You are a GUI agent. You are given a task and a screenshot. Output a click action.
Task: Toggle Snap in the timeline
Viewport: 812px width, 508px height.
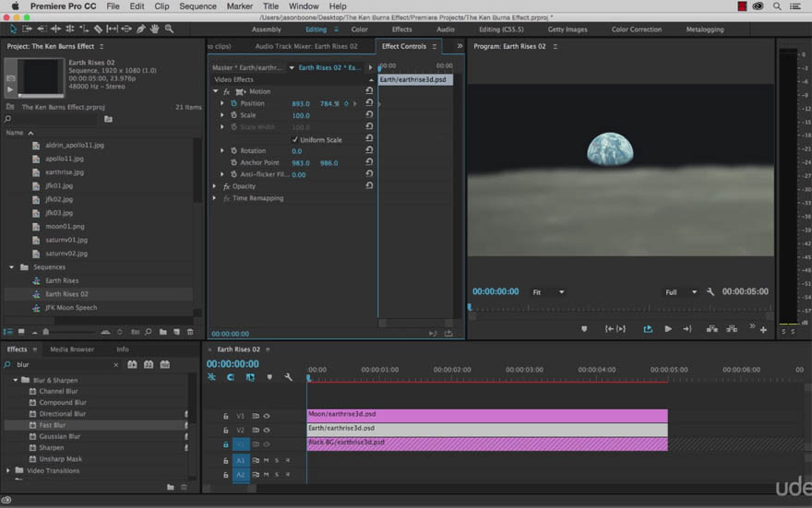(x=231, y=378)
